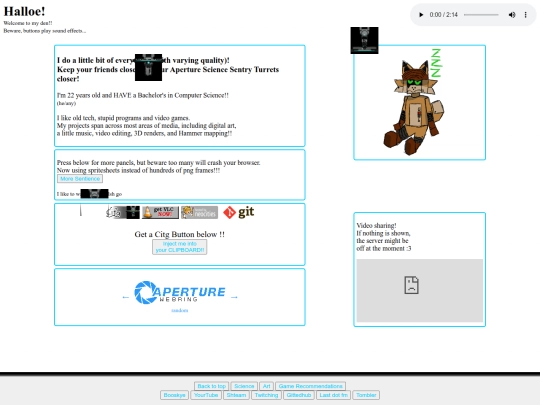Visit the YourTube link button
This screenshot has height=405, width=540.
coord(206,395)
